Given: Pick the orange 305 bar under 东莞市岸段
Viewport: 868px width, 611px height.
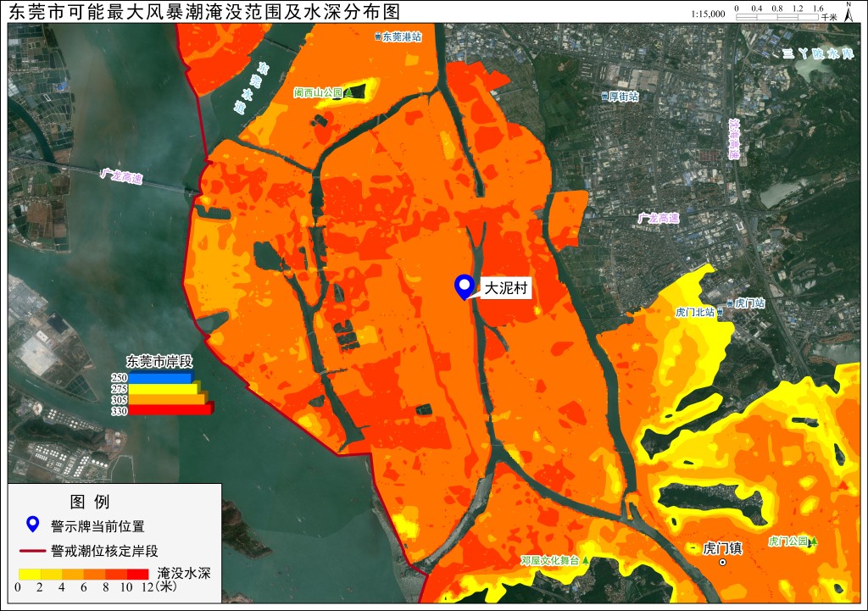Looking at the screenshot, I should (x=169, y=400).
